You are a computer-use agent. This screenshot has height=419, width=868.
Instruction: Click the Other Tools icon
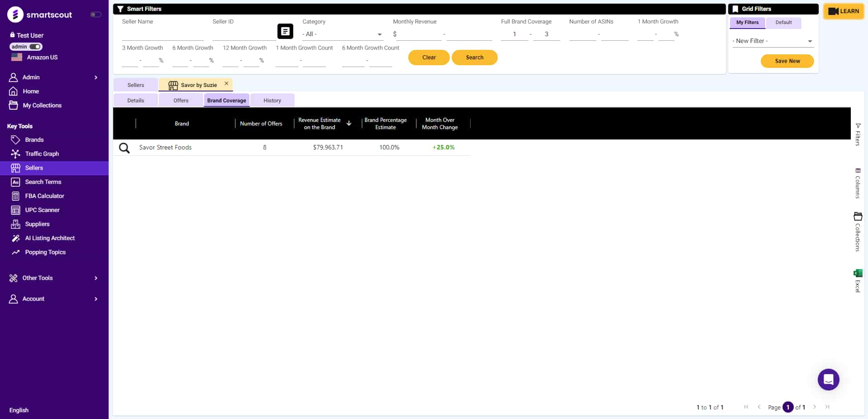click(x=14, y=278)
